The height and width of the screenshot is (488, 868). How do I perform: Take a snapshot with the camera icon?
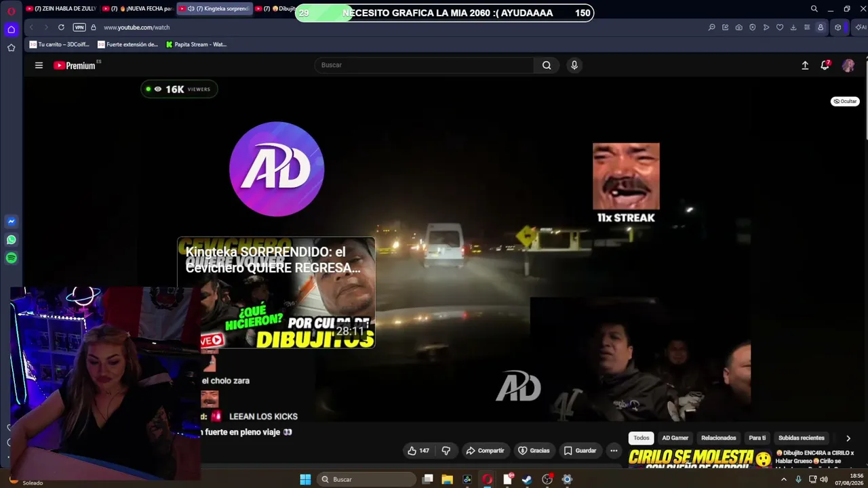pos(738,27)
